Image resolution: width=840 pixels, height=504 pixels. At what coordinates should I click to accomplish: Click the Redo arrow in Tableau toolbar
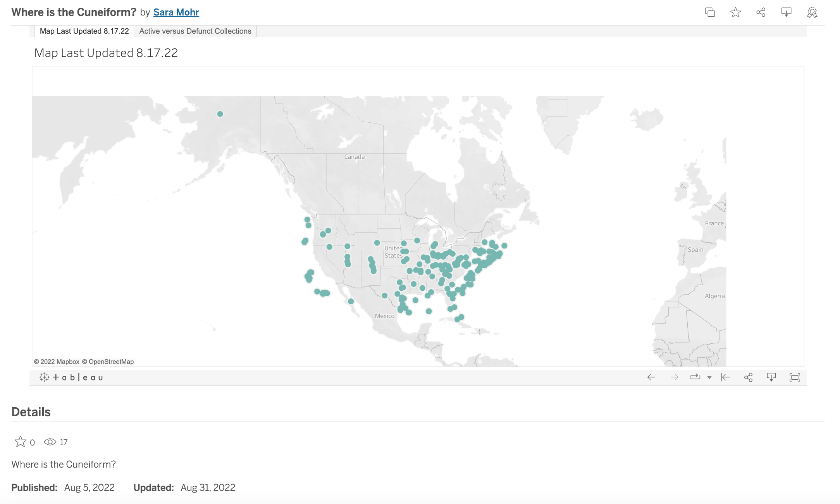coord(674,377)
